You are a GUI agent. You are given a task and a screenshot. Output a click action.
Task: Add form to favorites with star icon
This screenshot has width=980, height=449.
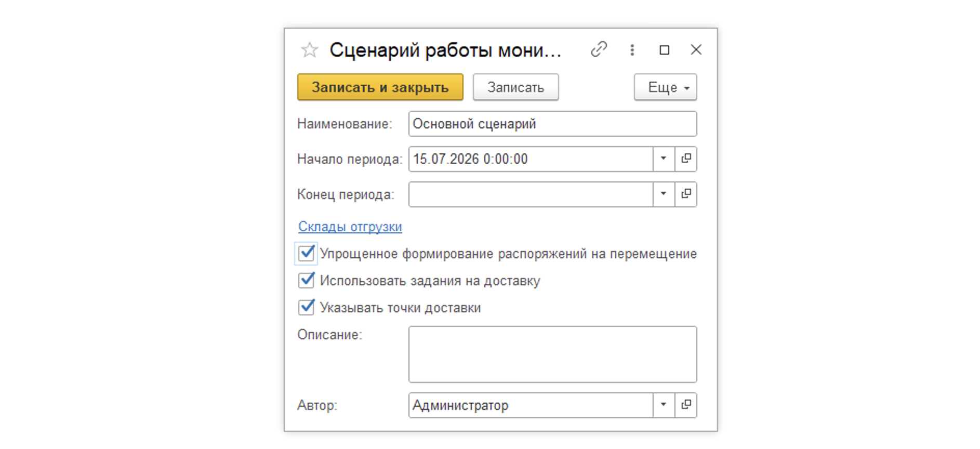coord(309,50)
